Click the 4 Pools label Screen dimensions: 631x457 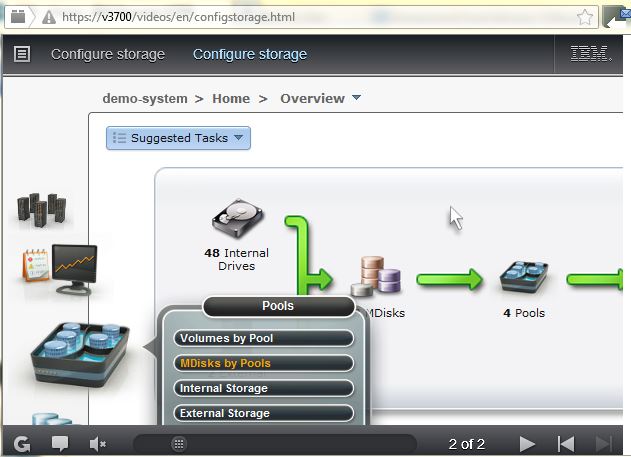524,313
